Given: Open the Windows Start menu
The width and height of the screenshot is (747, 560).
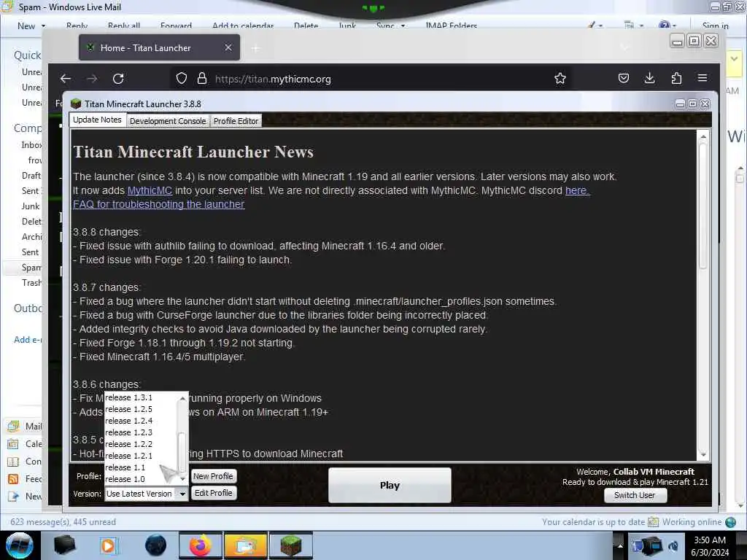Looking at the screenshot, I should pos(19,545).
